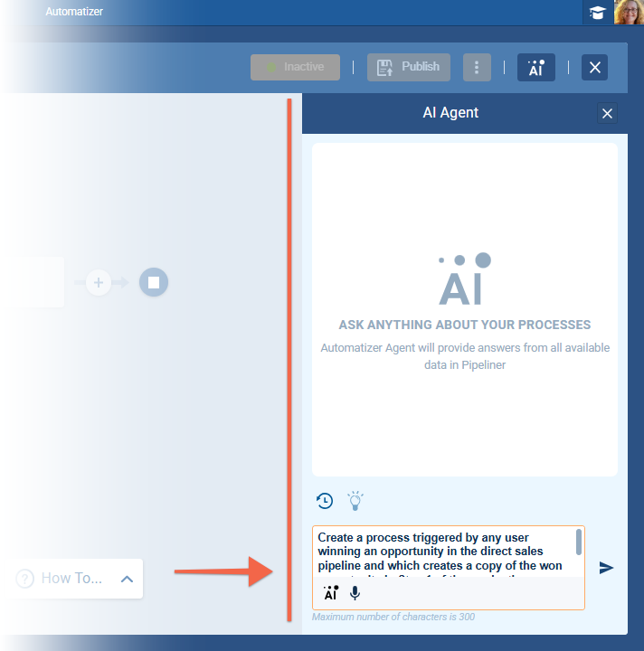This screenshot has width=644, height=651.
Task: Click the AI prompt text field
Action: pyautogui.click(x=443, y=552)
